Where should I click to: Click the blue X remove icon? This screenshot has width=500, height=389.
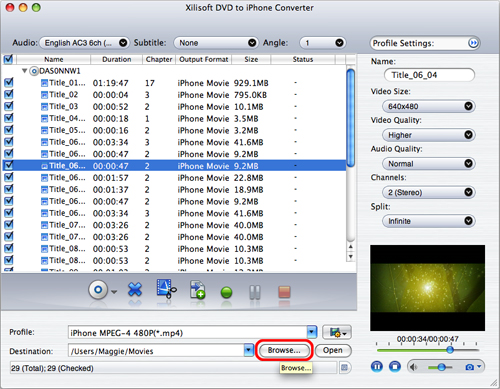point(135,289)
